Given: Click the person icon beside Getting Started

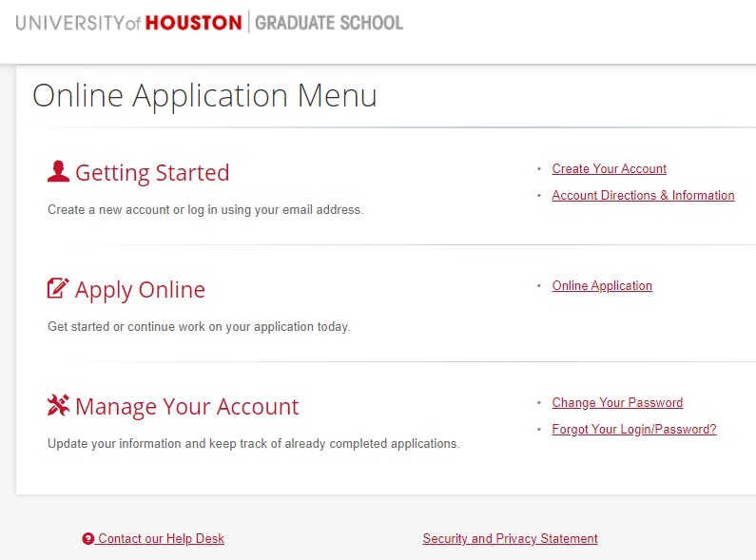Looking at the screenshot, I should 58,172.
